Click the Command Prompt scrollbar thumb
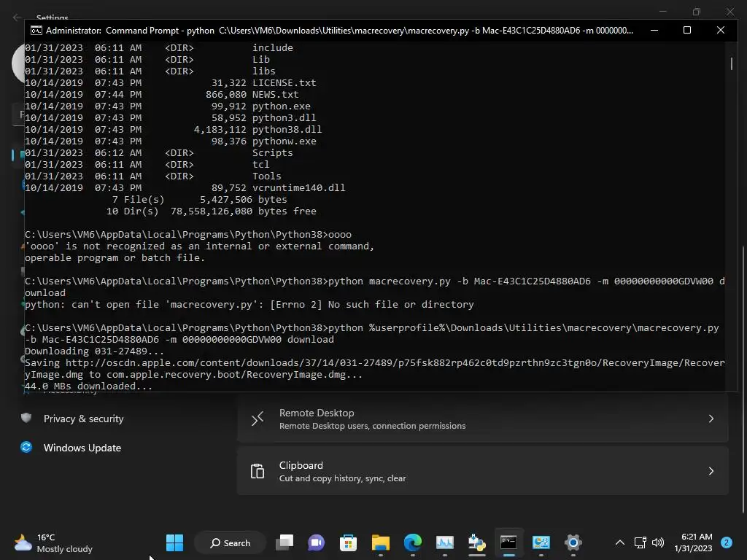The height and width of the screenshot is (560, 747). click(731, 63)
